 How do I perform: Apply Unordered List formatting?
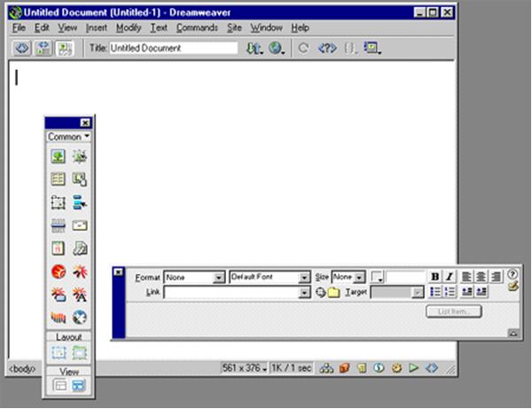pos(435,292)
